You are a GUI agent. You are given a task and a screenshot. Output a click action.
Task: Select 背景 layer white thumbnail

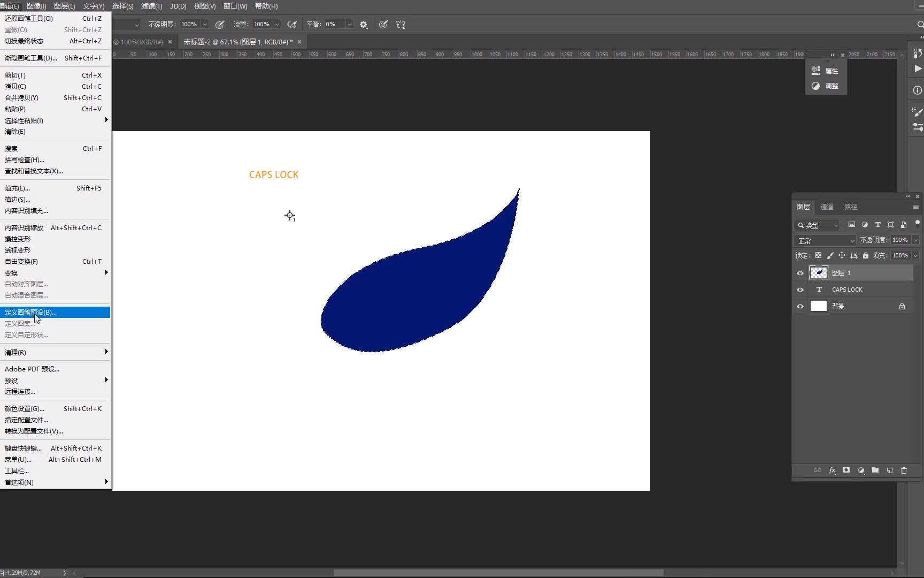coord(818,306)
